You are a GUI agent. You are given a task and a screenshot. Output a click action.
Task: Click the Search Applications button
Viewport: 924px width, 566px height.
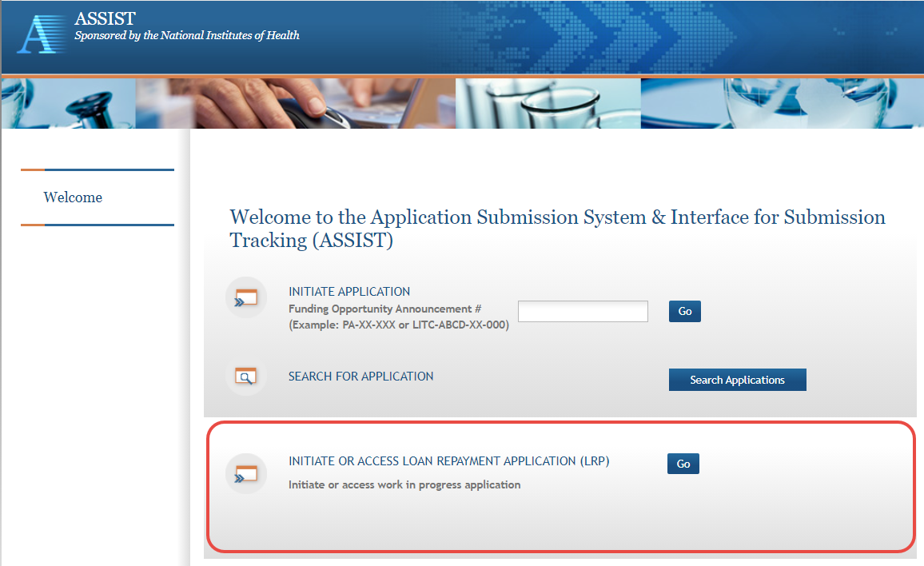coord(737,380)
